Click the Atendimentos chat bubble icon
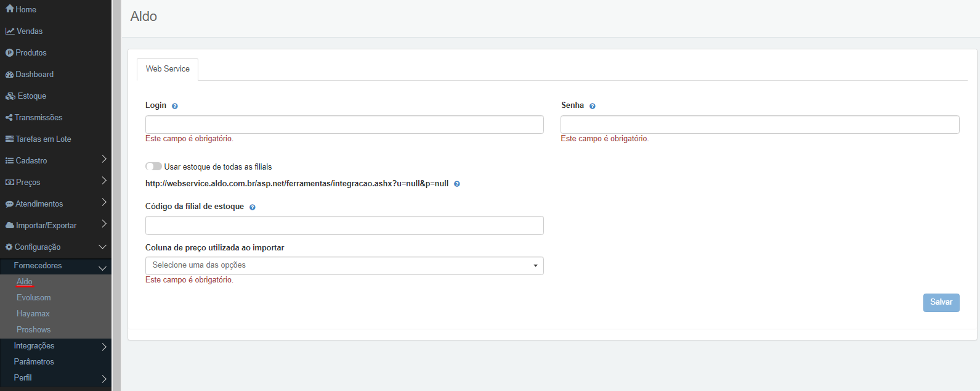980x391 pixels. pyautogui.click(x=9, y=204)
